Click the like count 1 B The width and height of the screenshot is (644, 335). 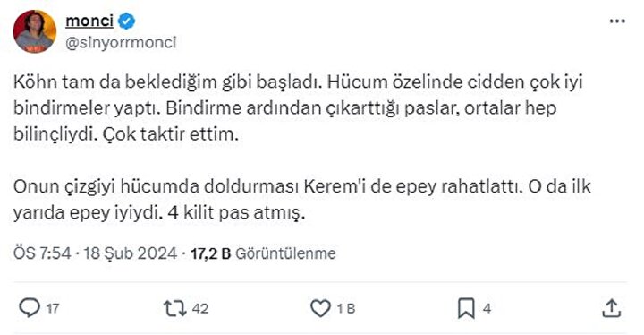(x=346, y=308)
